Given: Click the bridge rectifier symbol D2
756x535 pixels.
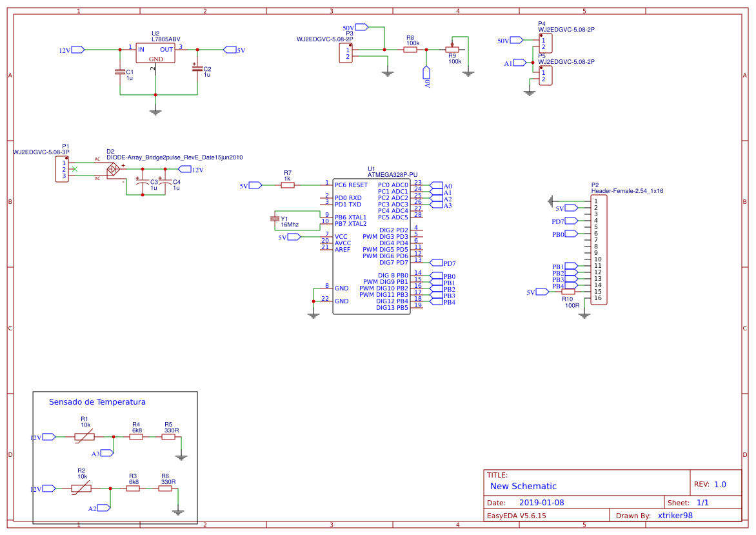Looking at the screenshot, I should click(112, 170).
